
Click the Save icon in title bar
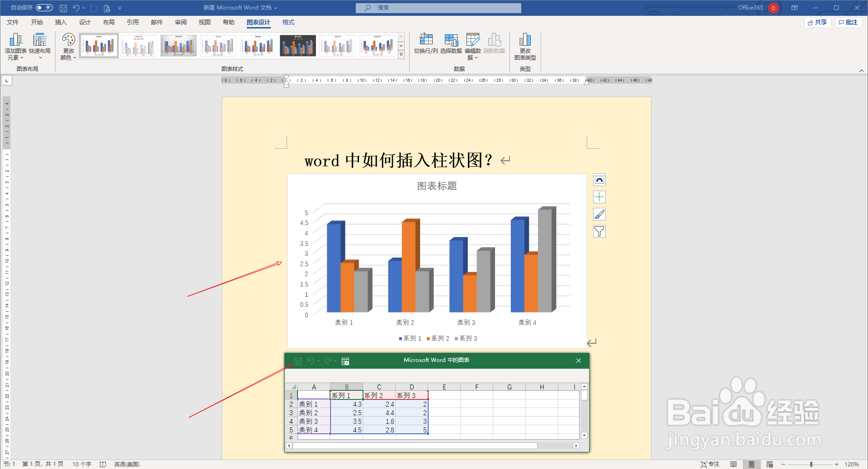(63, 8)
